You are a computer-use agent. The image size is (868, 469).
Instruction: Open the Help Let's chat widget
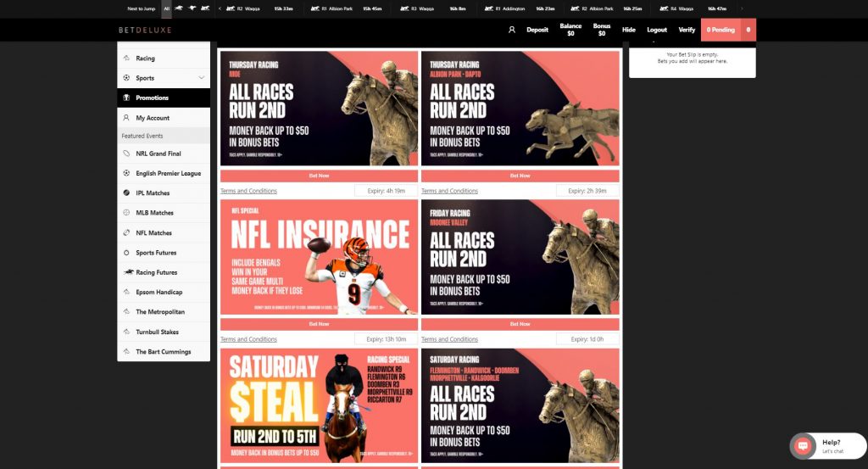pos(828,446)
